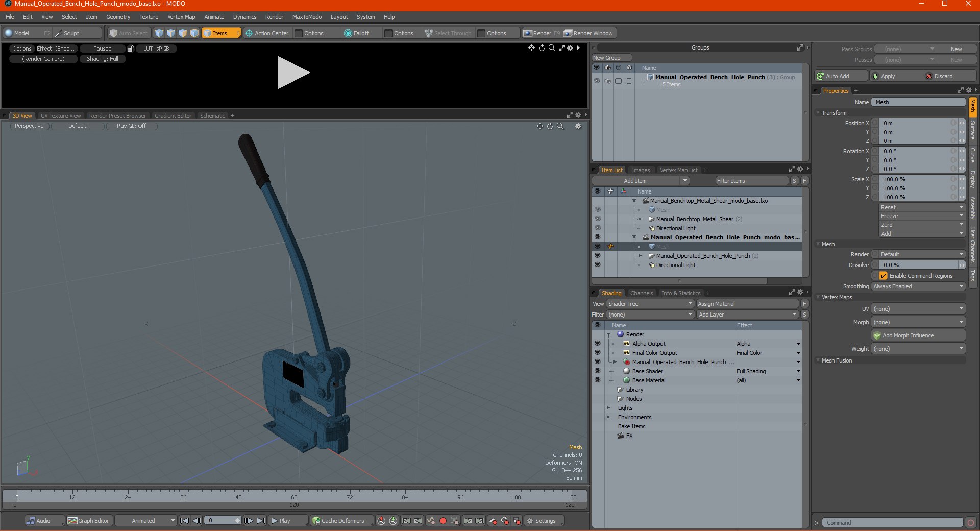Go to last frame
The width and height of the screenshot is (980, 531).
pyautogui.click(x=261, y=521)
